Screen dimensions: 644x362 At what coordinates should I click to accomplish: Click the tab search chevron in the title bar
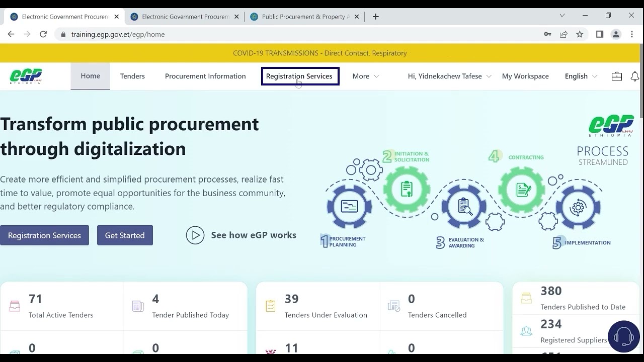(562, 16)
